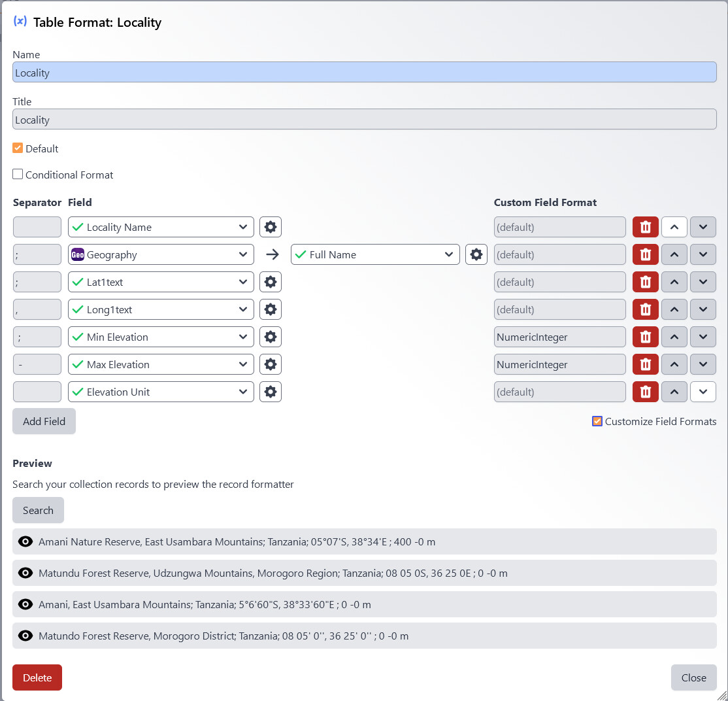Open the Long1text field dropdown
The height and width of the screenshot is (701, 728).
(161, 309)
